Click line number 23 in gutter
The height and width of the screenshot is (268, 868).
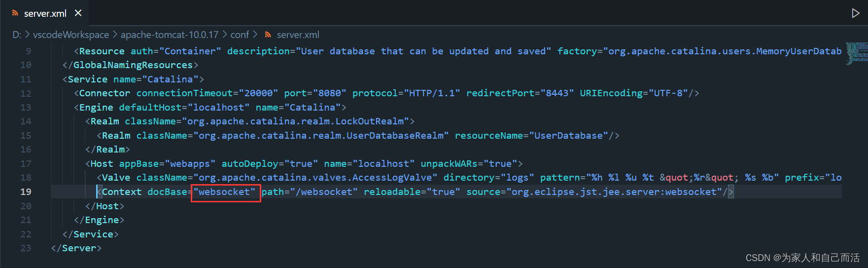tap(26, 248)
